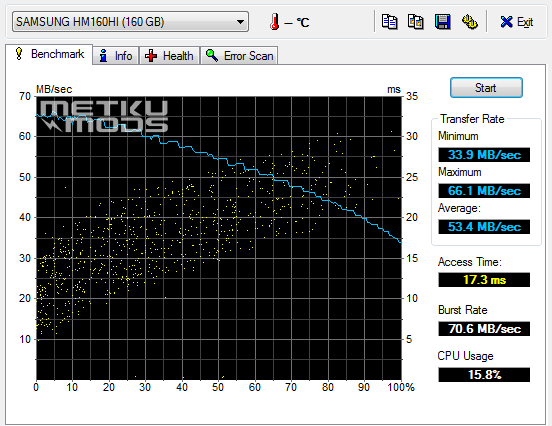Screen dimensions: 552x426
Task: Select the Health tab
Action: [x=170, y=56]
